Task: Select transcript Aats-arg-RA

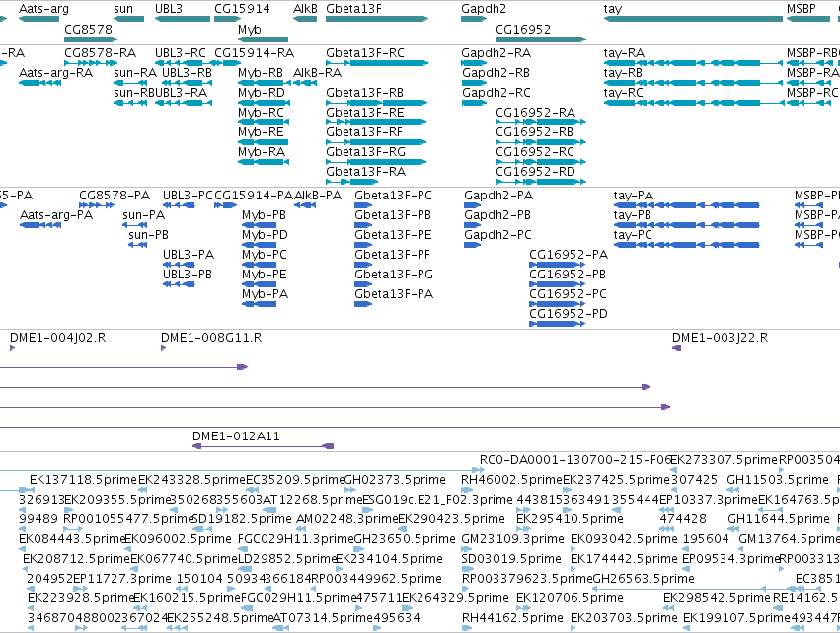Action: coord(55,73)
